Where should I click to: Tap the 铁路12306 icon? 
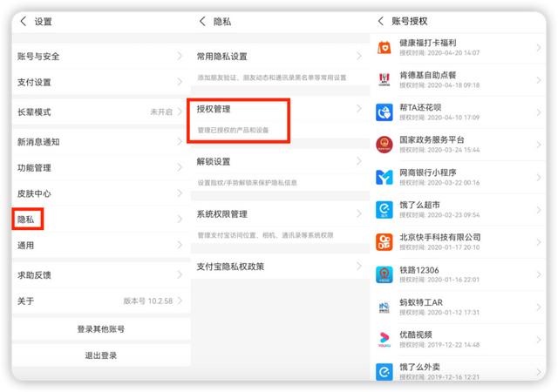click(x=385, y=274)
